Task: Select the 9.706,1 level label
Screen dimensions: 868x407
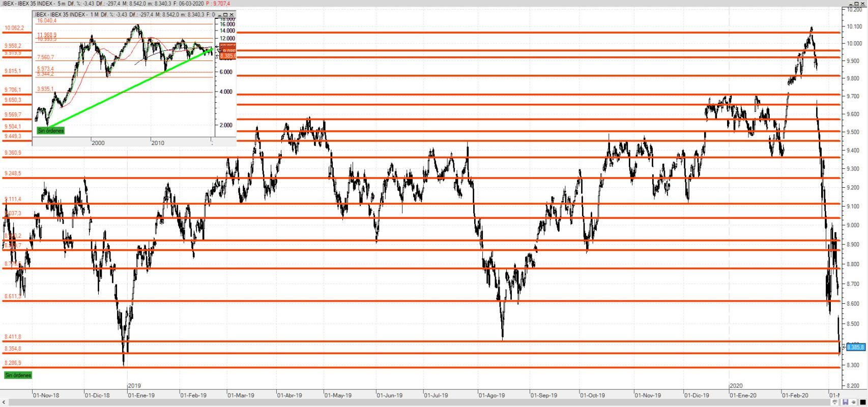Action: pos(13,90)
